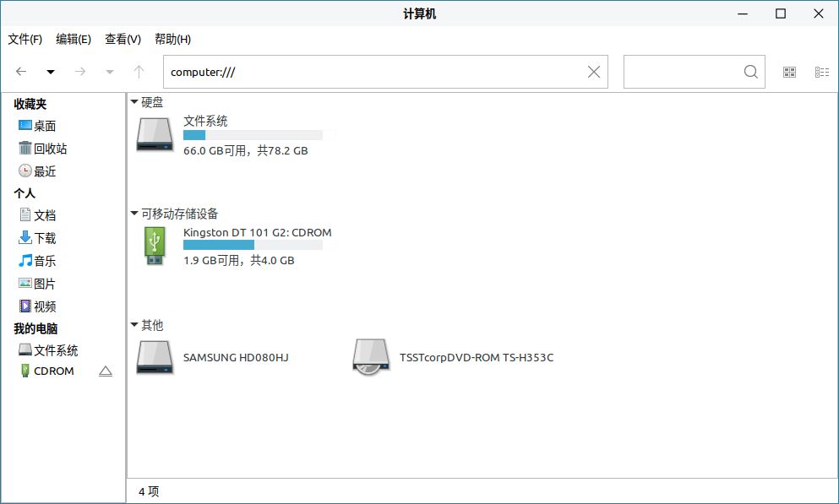The height and width of the screenshot is (504, 839).
Task: Select CDROM in the sidebar
Action: [47, 371]
